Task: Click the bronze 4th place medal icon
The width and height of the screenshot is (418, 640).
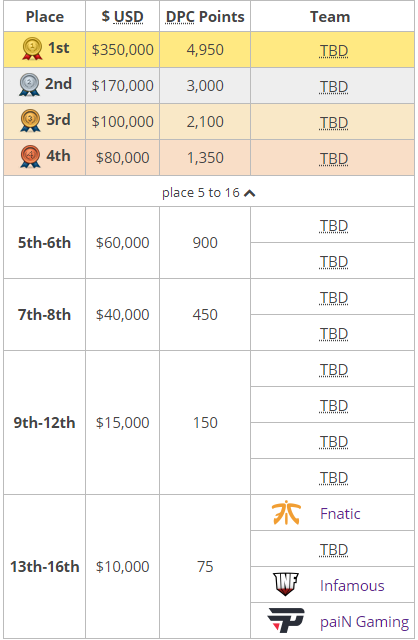Action: (30, 156)
